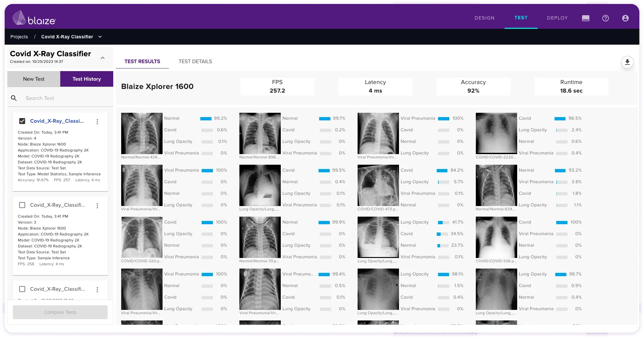Open the help question mark icon

point(605,18)
